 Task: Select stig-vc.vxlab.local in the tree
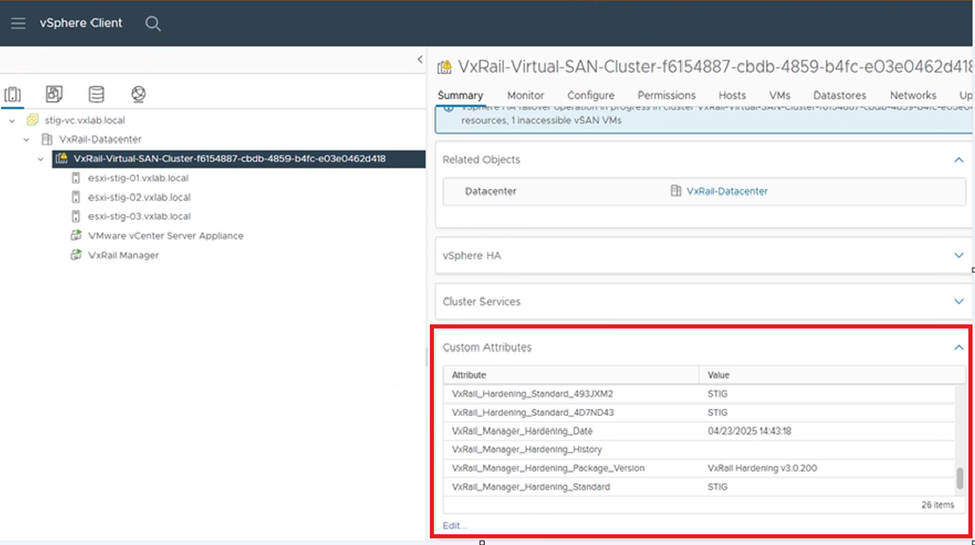point(85,120)
